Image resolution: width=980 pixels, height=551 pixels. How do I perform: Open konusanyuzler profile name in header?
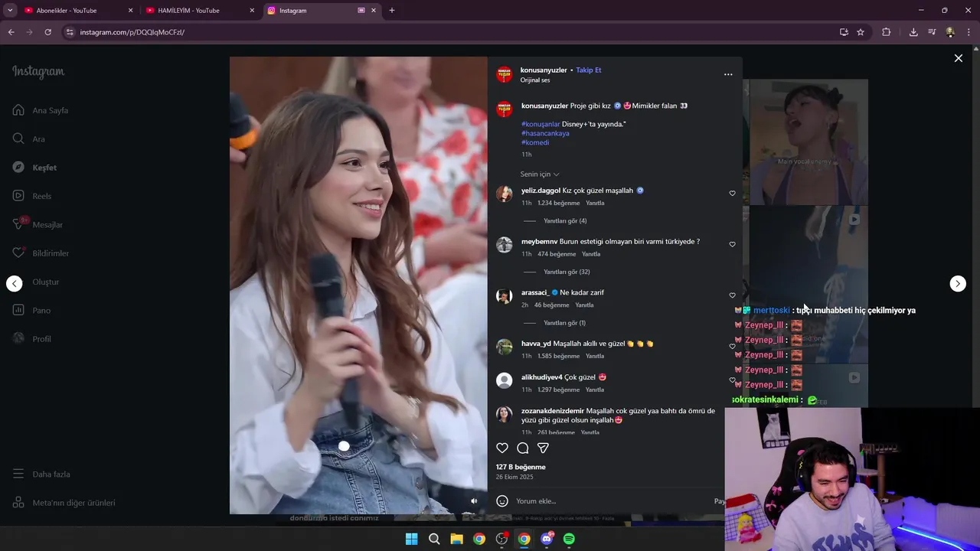tap(544, 70)
